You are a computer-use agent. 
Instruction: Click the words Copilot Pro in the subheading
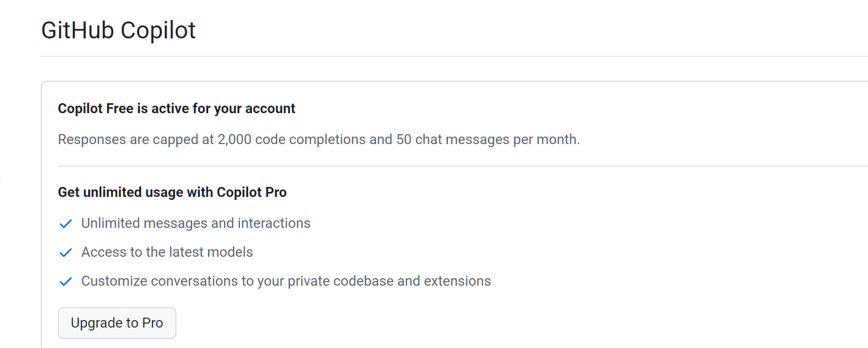point(252,192)
